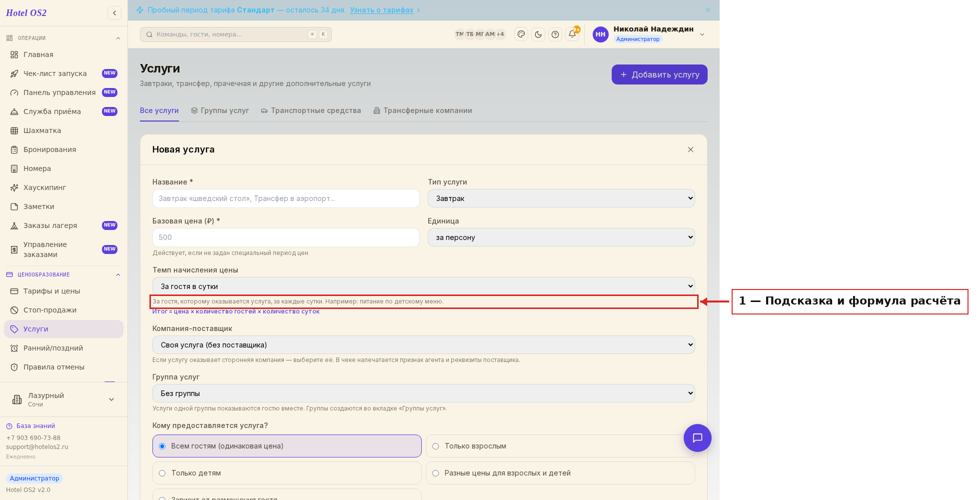Open the Группа услуг dropdown
Viewport: 980px width, 500px height.
tap(424, 393)
